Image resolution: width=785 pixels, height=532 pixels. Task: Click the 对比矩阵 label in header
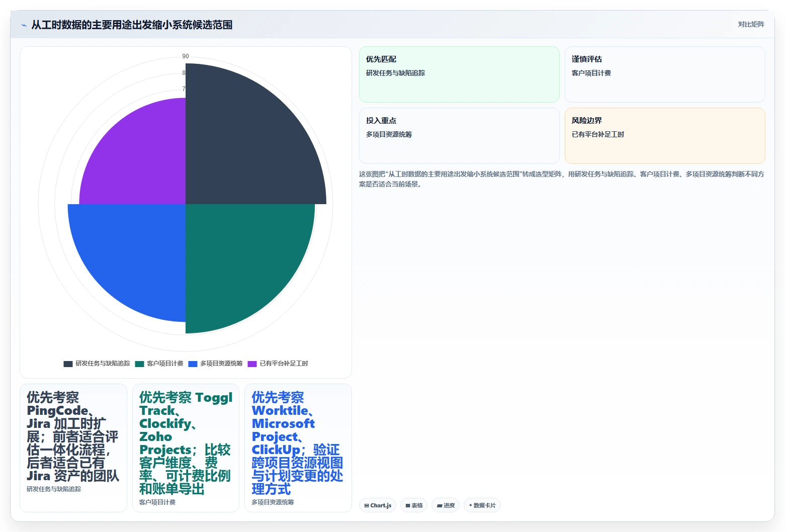[x=751, y=24]
